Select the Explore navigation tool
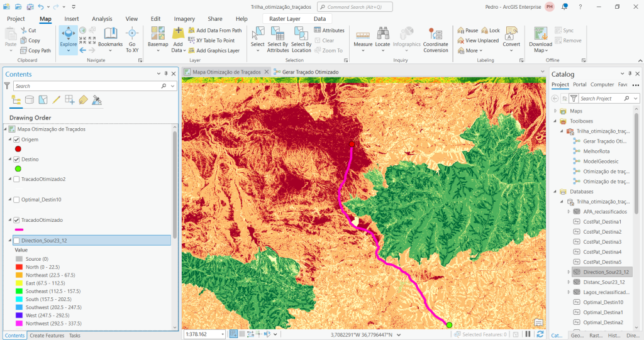Image resolution: width=644 pixels, height=340 pixels. pyautogui.click(x=68, y=36)
